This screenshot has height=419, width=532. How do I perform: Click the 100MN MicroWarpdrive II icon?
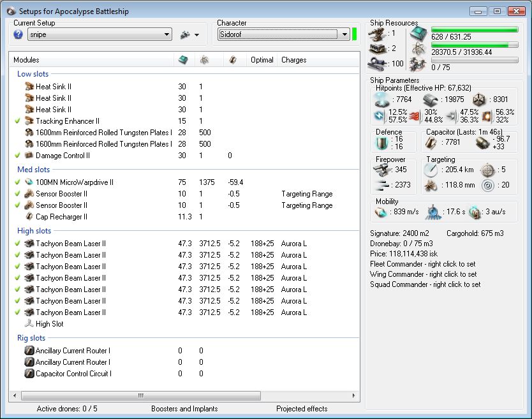click(29, 182)
